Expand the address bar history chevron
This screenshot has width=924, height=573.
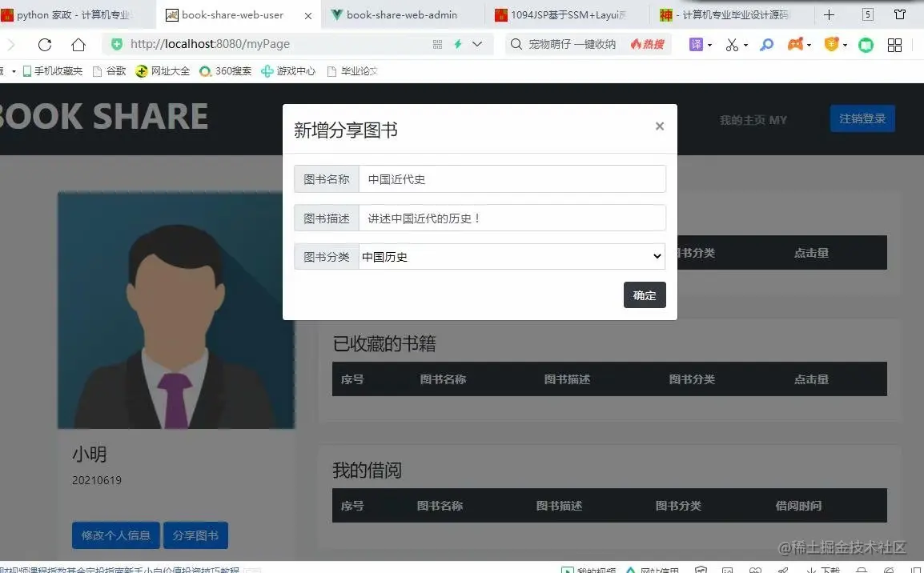click(x=477, y=44)
